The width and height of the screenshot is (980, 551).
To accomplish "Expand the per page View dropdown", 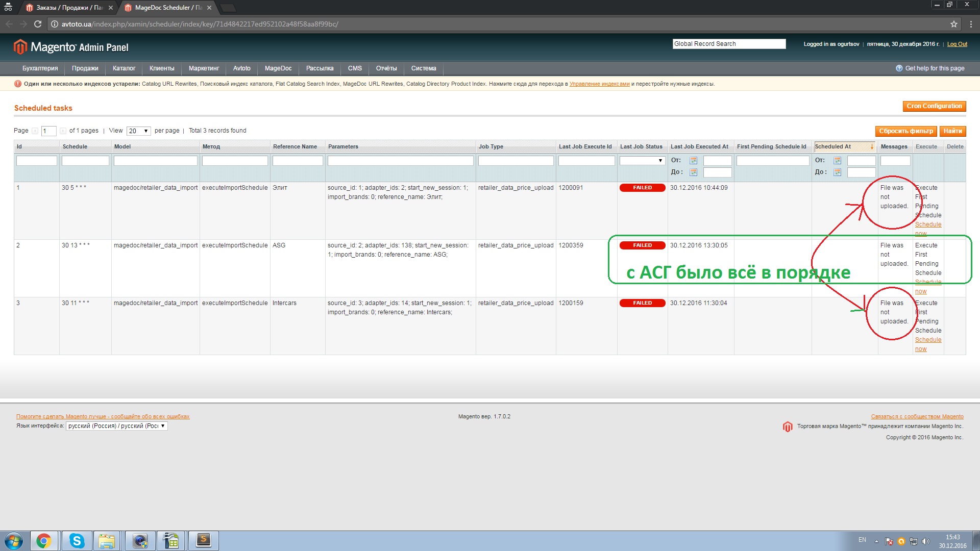I will pos(139,131).
